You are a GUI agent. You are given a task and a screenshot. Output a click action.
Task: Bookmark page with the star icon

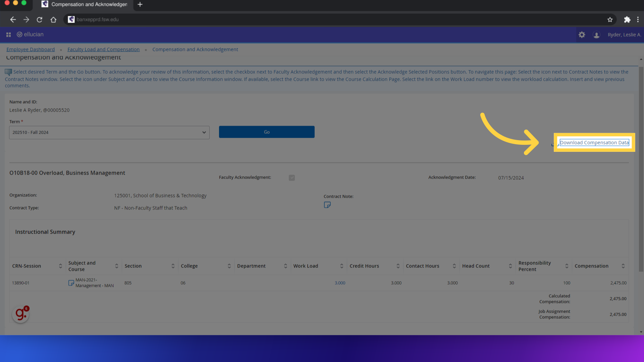610,19
